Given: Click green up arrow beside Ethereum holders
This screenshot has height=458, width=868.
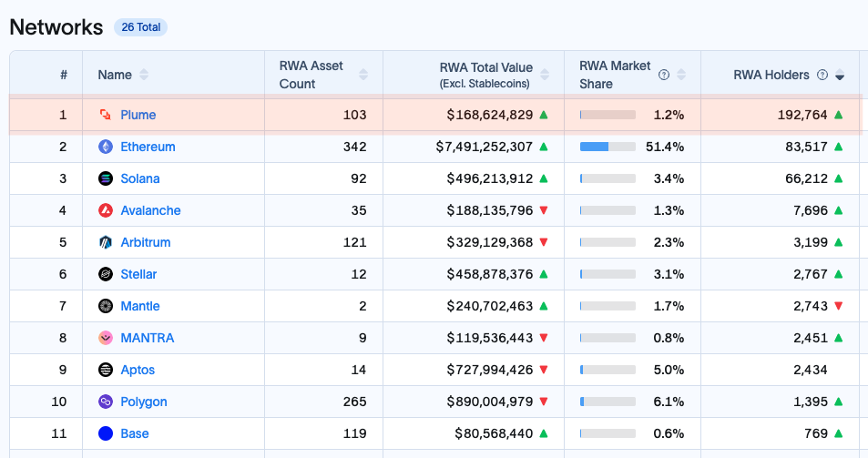Looking at the screenshot, I should (839, 147).
